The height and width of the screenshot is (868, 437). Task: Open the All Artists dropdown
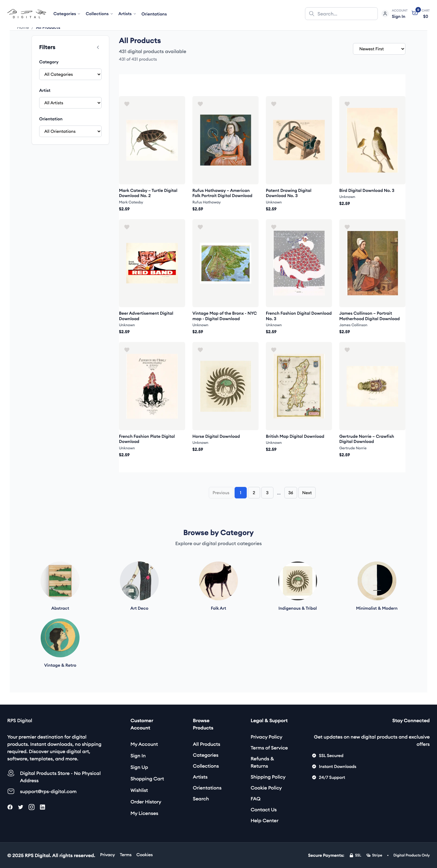point(70,103)
